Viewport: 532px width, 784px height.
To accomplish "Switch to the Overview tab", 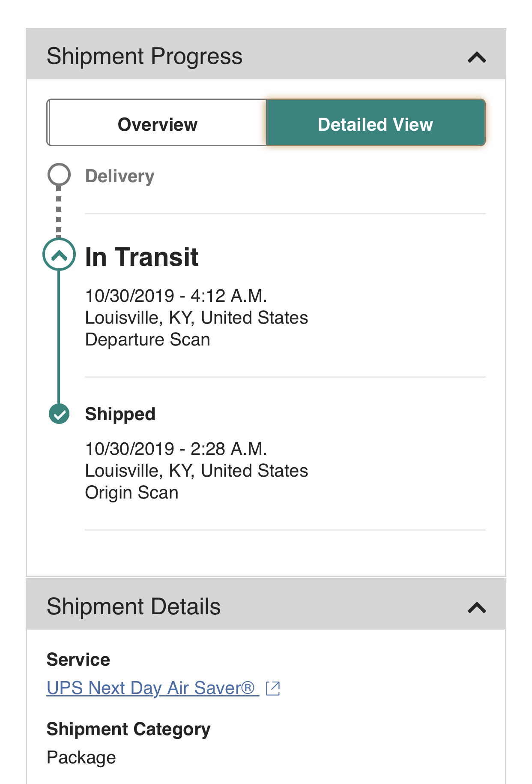I will tap(157, 124).
